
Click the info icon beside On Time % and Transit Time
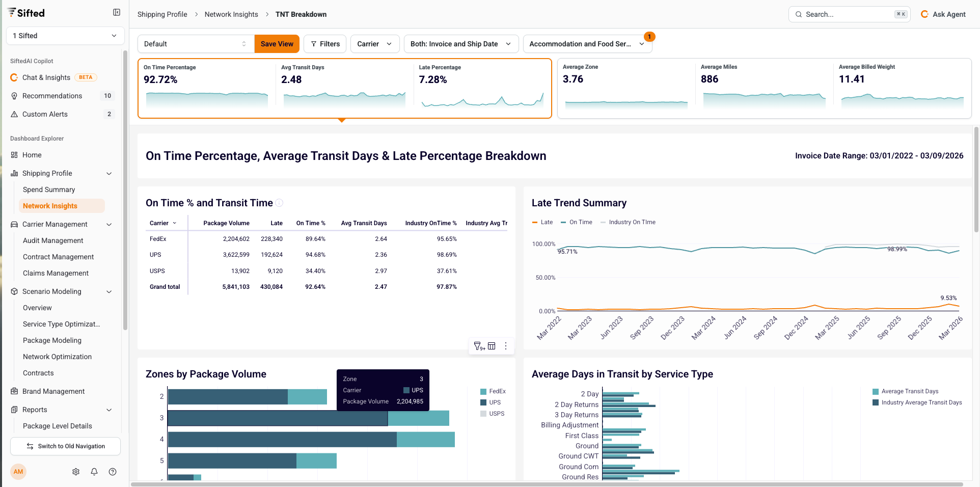[x=279, y=203]
